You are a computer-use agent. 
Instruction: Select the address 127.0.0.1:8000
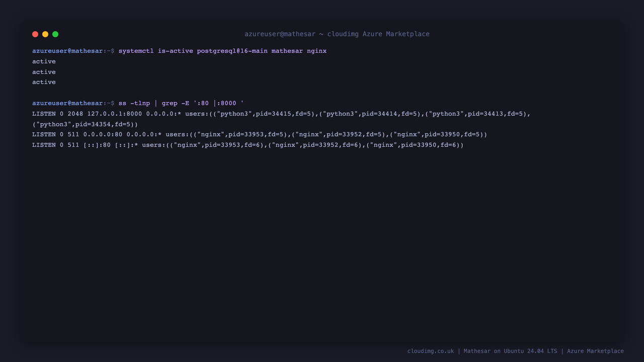[115, 114]
